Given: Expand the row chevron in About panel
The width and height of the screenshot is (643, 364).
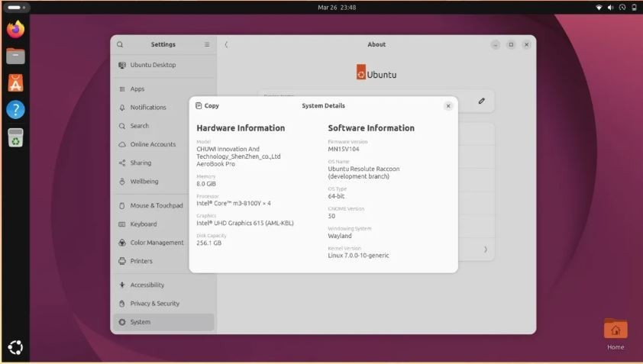Looking at the screenshot, I should click(485, 250).
